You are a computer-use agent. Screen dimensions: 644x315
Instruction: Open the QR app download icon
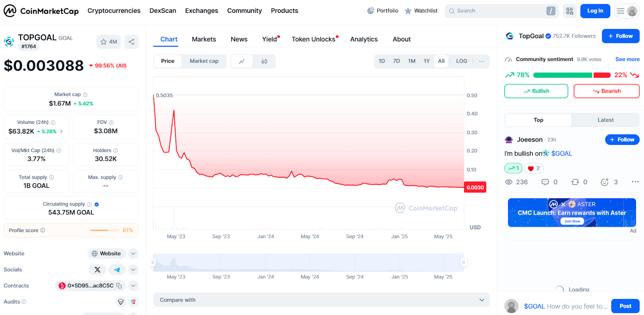pyautogui.click(x=570, y=11)
